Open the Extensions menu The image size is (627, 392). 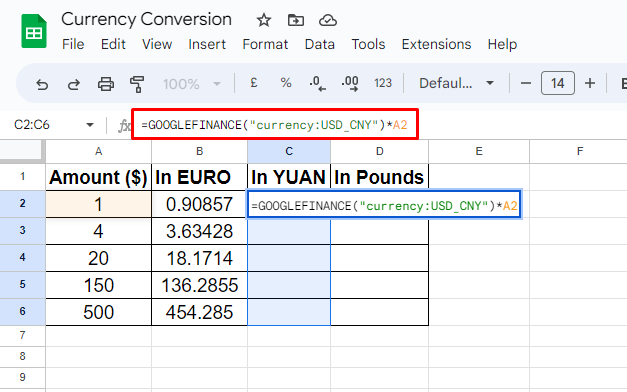[x=436, y=44]
